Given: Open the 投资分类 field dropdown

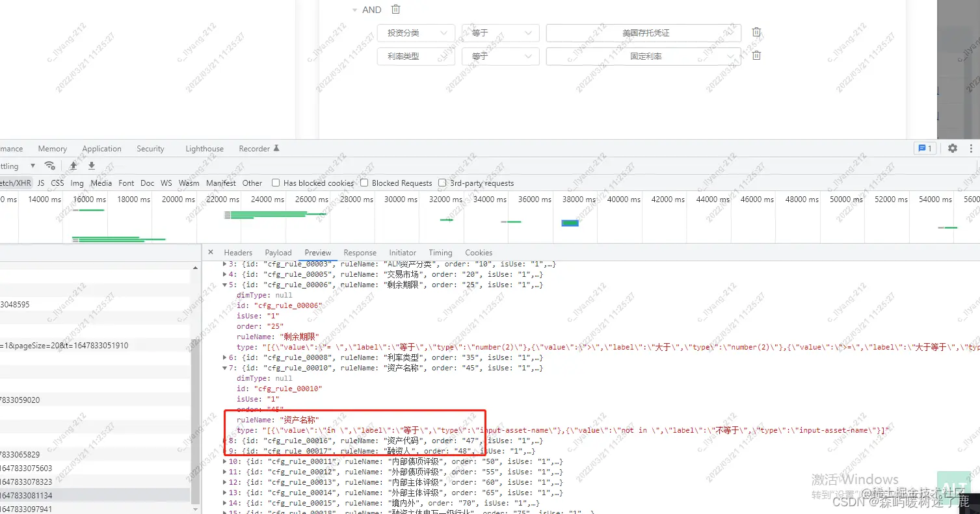Looking at the screenshot, I should pyautogui.click(x=416, y=33).
